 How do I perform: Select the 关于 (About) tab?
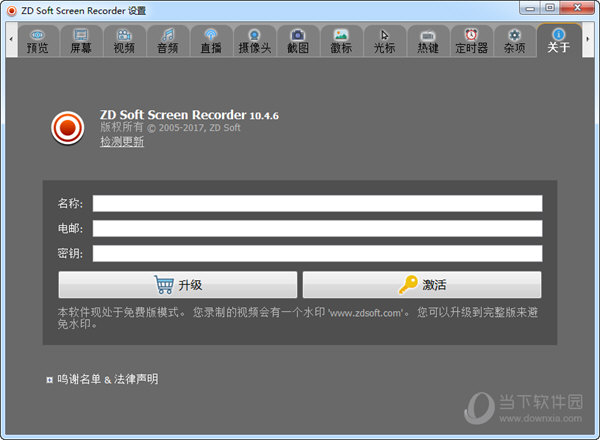coord(559,41)
